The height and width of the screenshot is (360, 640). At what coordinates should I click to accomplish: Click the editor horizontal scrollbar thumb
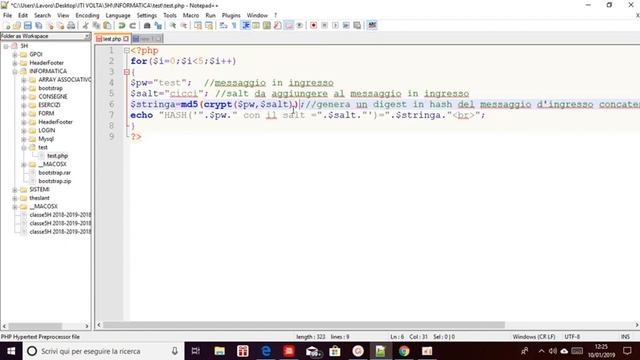pos(304,325)
